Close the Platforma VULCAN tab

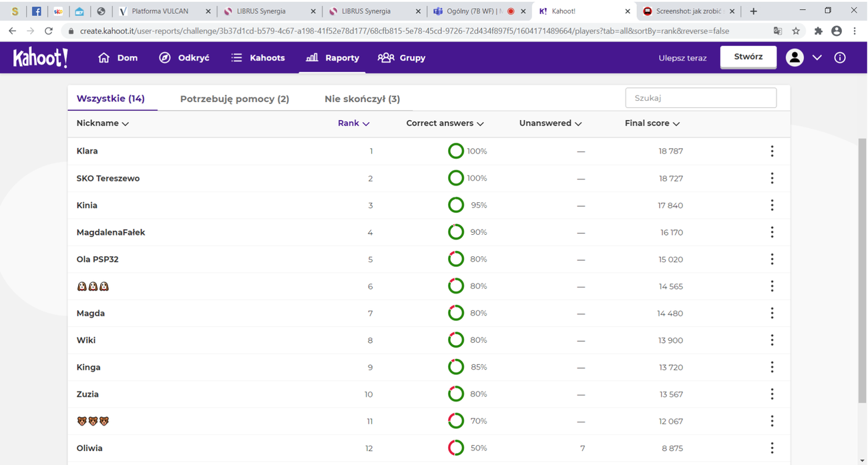[208, 11]
